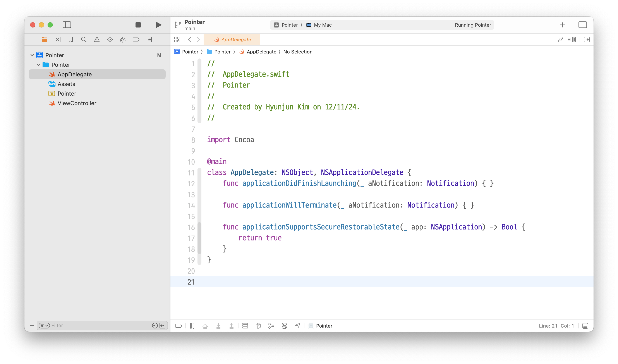This screenshot has width=618, height=364.
Task: Toggle the bottom debug area
Action: pos(585,326)
